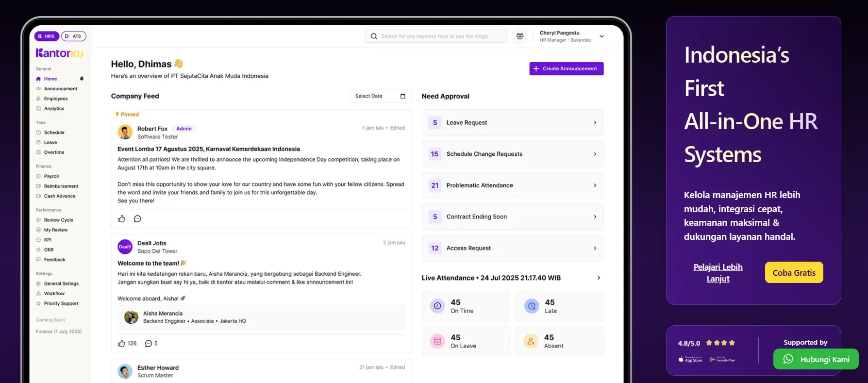Viewport: 868px width, 383px height.
Task: Click the On Time clock icon
Action: click(x=437, y=306)
